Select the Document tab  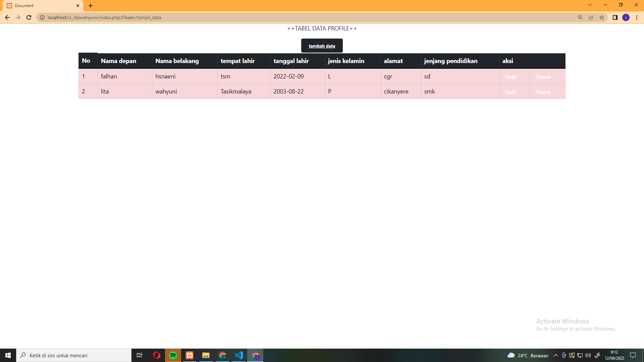[x=44, y=6]
